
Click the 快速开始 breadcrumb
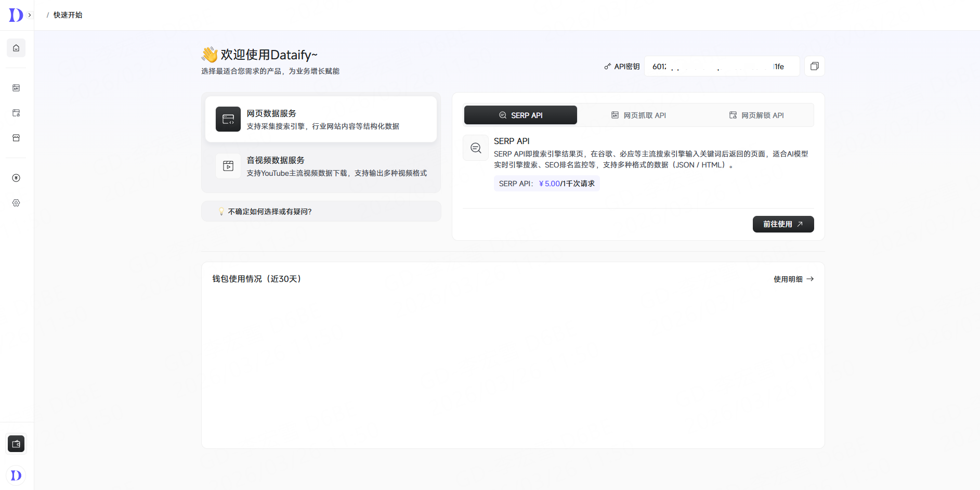68,15
